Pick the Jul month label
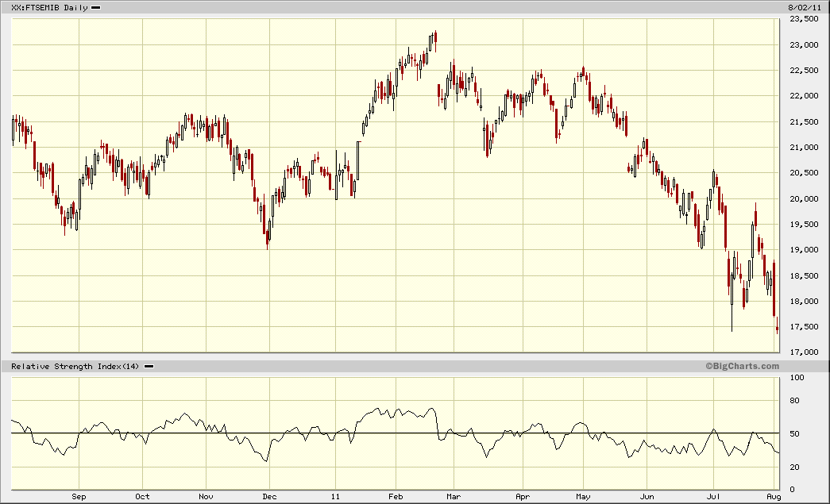Viewport: 830px width, 504px height. pyautogui.click(x=713, y=497)
